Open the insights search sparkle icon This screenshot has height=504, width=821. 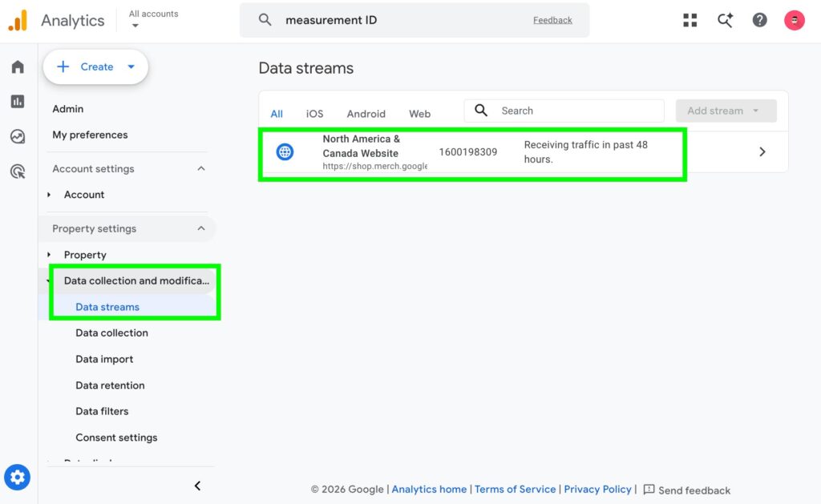[725, 20]
